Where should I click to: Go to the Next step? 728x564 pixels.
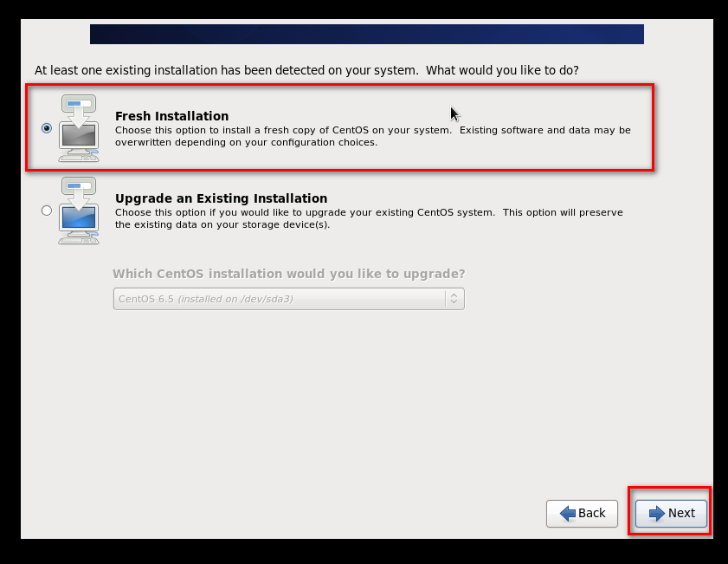[671, 514]
